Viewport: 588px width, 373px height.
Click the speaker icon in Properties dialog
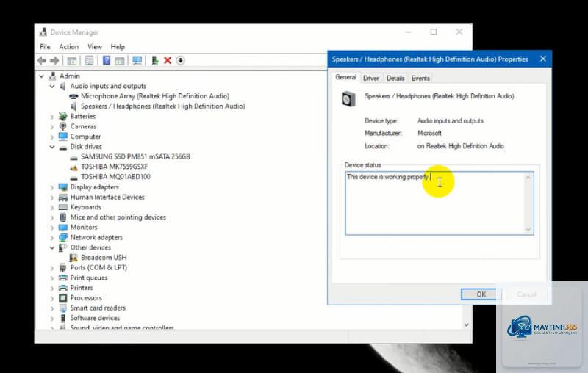[348, 99]
